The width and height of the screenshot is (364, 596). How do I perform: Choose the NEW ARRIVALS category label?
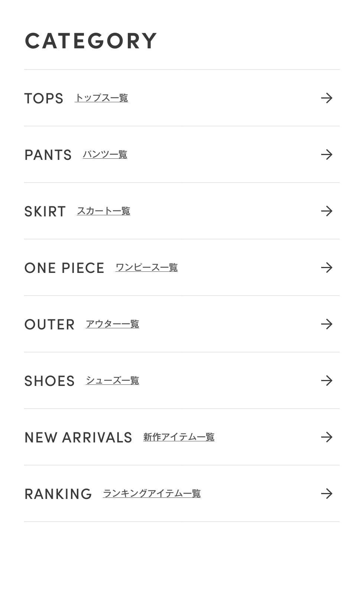[x=78, y=438]
